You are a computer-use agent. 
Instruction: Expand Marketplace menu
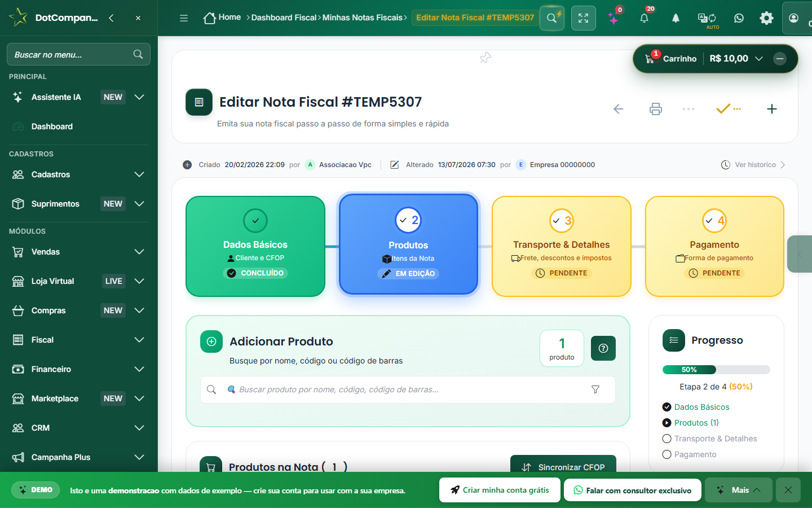click(x=78, y=398)
